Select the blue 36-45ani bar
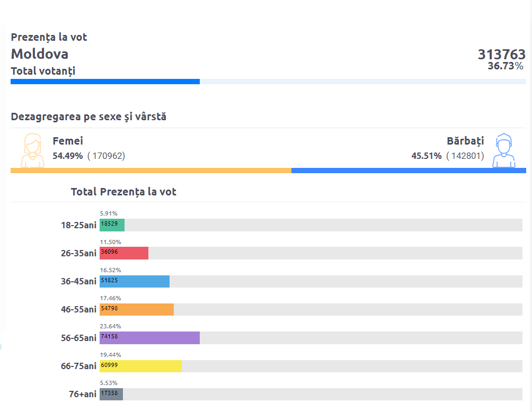The width and height of the screenshot is (532, 412). tap(135, 281)
